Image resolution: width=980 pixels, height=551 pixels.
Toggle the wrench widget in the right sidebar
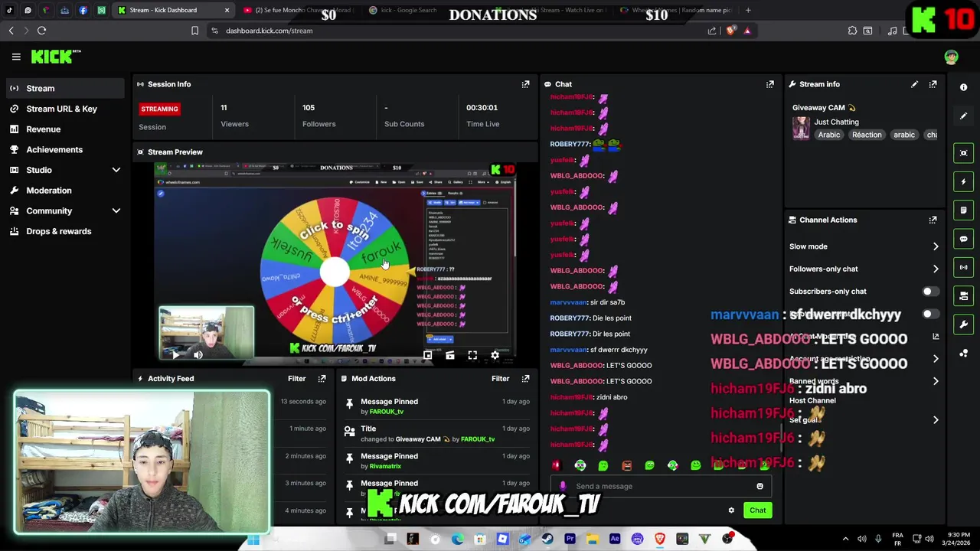click(963, 324)
